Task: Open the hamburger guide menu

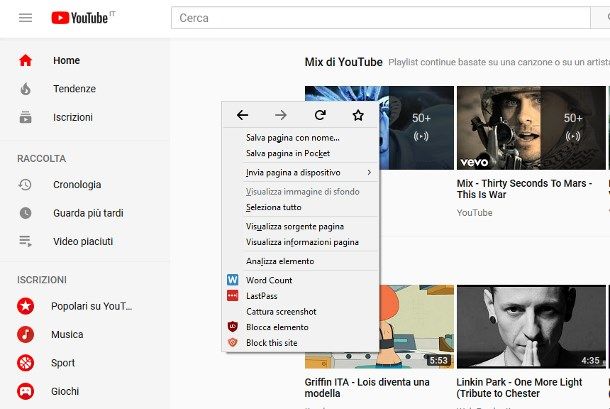Action: point(25,18)
